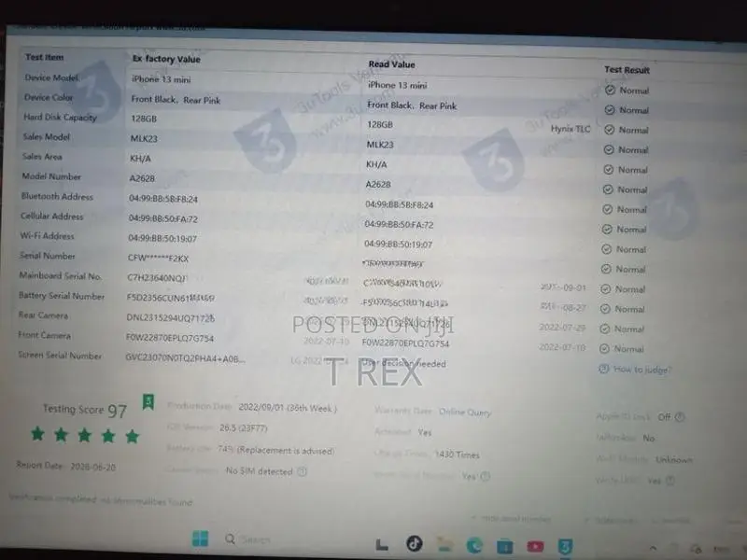Image resolution: width=747 pixels, height=560 pixels.
Task: Click the Online Query warranty link
Action: pos(464,412)
